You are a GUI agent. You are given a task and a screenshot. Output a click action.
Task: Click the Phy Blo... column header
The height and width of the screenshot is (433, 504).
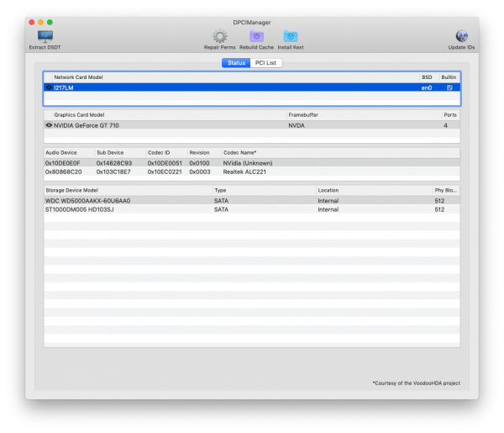[445, 190]
